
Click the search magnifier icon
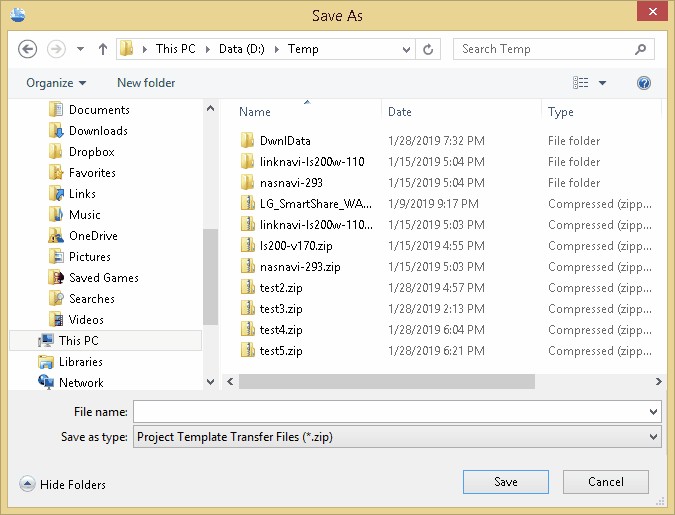tap(640, 49)
